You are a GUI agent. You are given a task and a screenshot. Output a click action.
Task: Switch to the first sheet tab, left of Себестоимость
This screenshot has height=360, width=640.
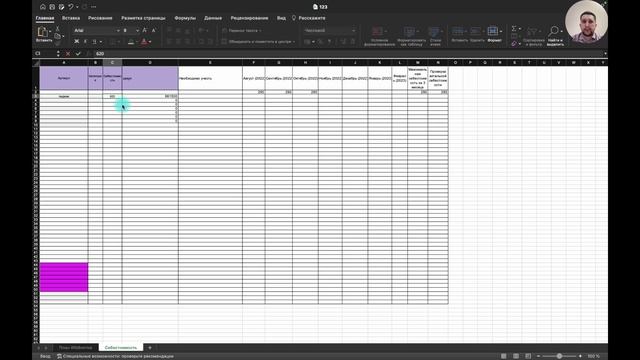pos(75,348)
